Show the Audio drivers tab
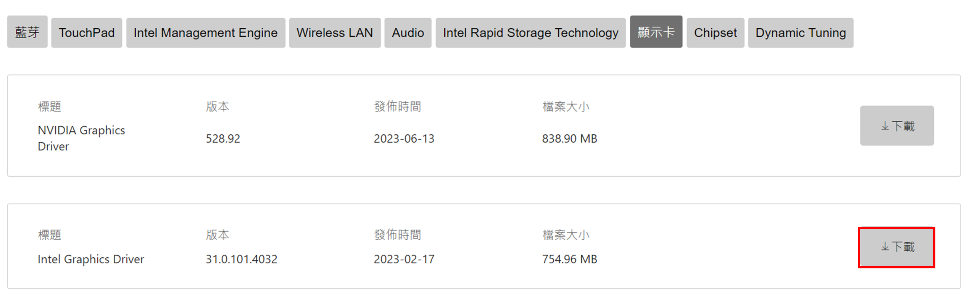The image size is (980, 305). pyautogui.click(x=408, y=33)
